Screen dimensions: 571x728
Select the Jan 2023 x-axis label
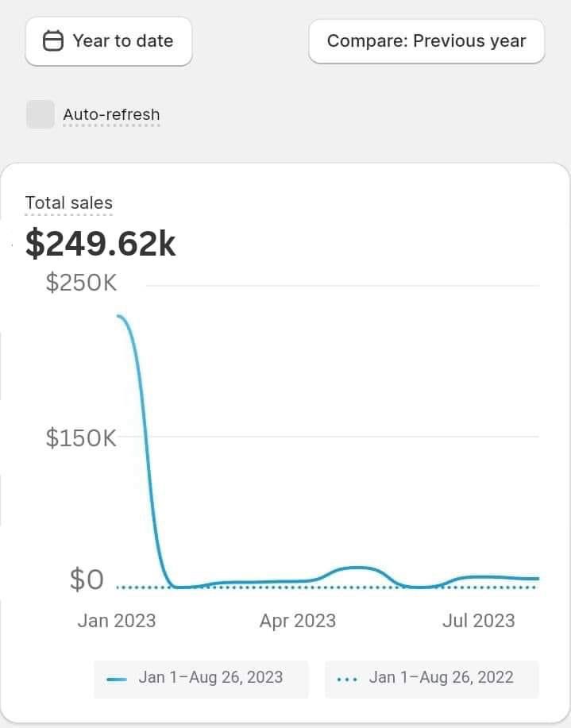point(117,621)
